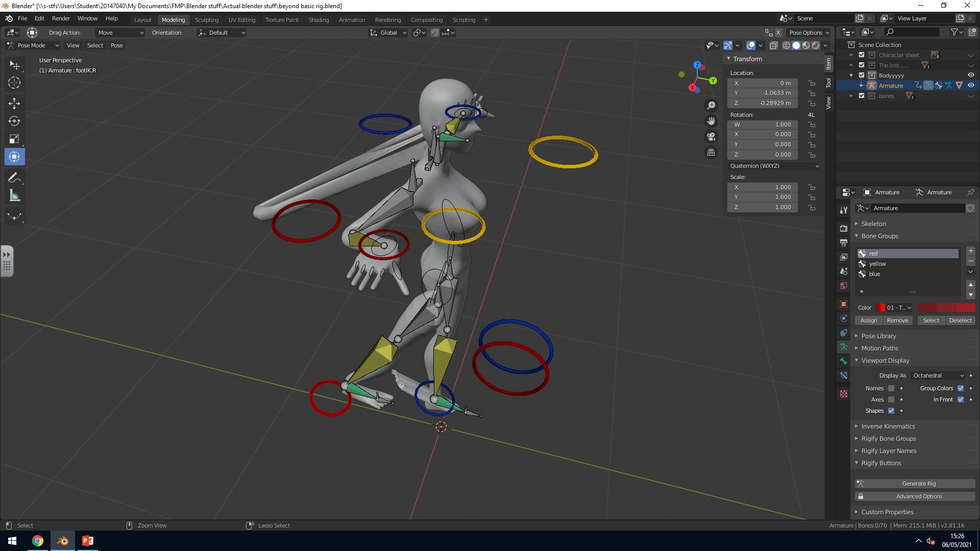Open Bone properties tab icon
The width and height of the screenshot is (980, 551).
point(844,361)
